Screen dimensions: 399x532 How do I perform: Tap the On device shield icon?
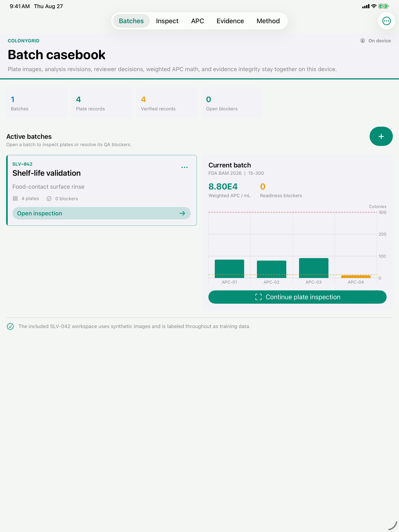363,41
